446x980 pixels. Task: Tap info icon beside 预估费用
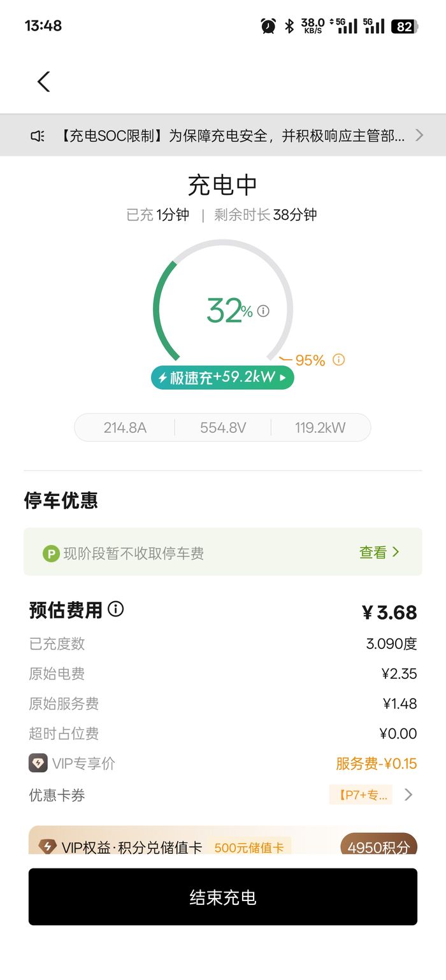[x=116, y=609]
